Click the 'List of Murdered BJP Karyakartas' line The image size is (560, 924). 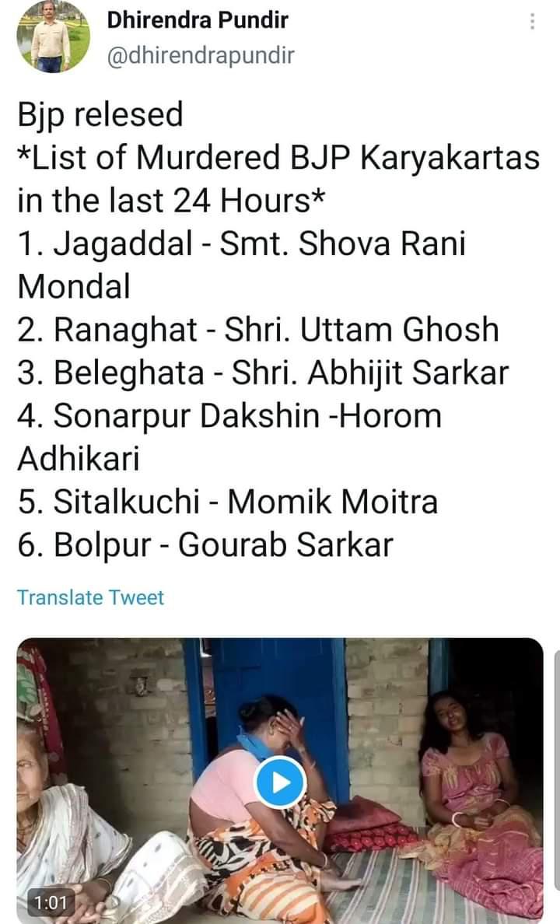click(278, 158)
